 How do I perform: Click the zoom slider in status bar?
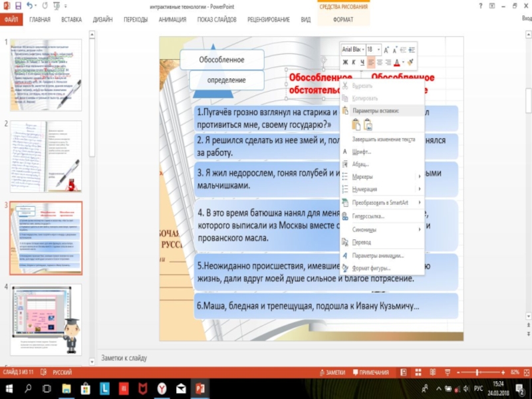tap(477, 372)
